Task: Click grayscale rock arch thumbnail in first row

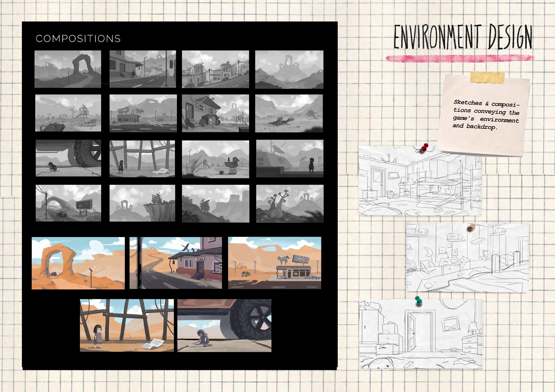Action: click(x=68, y=69)
